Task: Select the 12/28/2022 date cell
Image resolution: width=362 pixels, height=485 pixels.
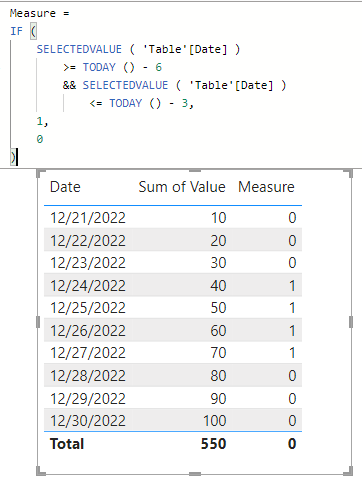Action: tap(88, 375)
